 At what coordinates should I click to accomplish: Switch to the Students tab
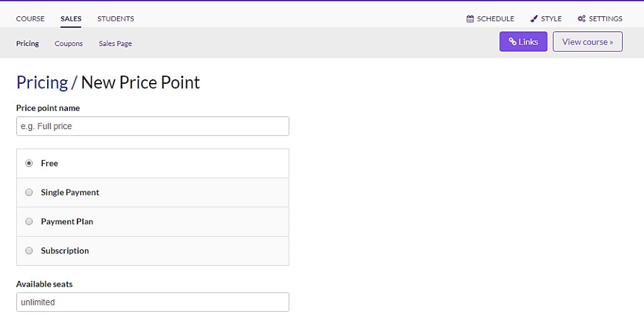[116, 18]
